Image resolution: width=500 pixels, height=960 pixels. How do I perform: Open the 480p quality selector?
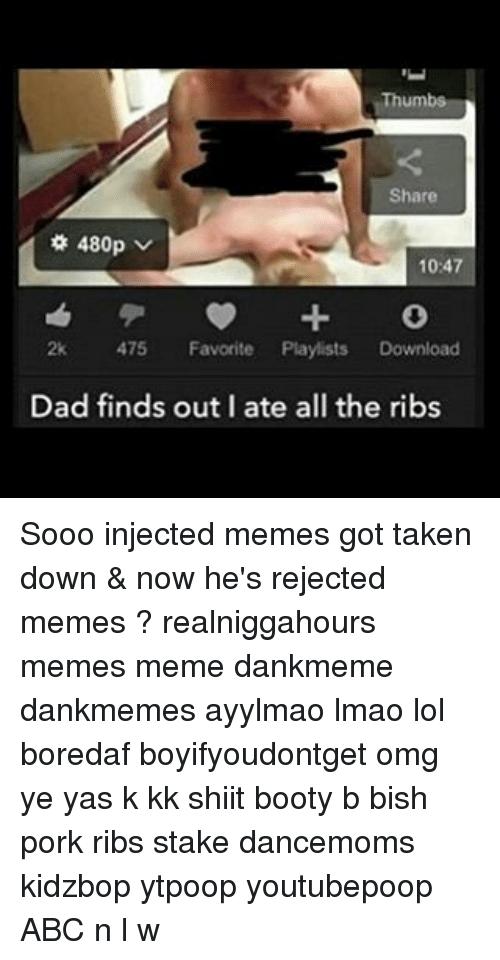pos(100,251)
